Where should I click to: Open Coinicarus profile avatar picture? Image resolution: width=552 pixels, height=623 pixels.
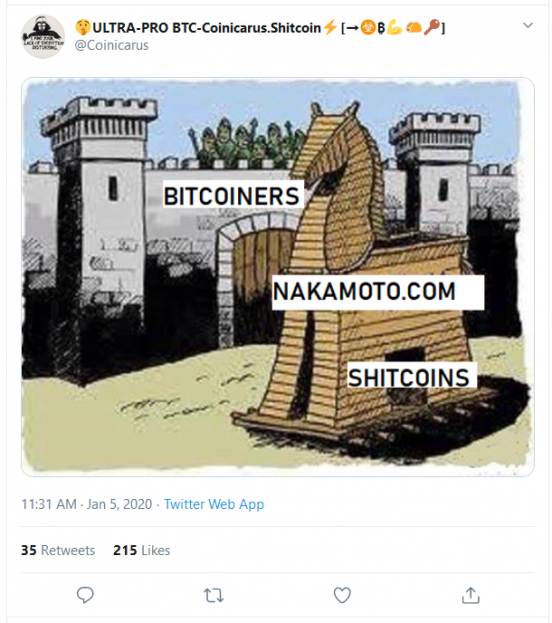point(43,36)
